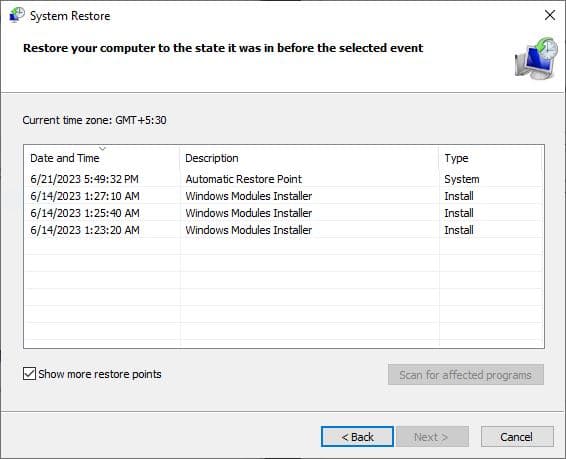Close the System Restore dialog

(550, 15)
